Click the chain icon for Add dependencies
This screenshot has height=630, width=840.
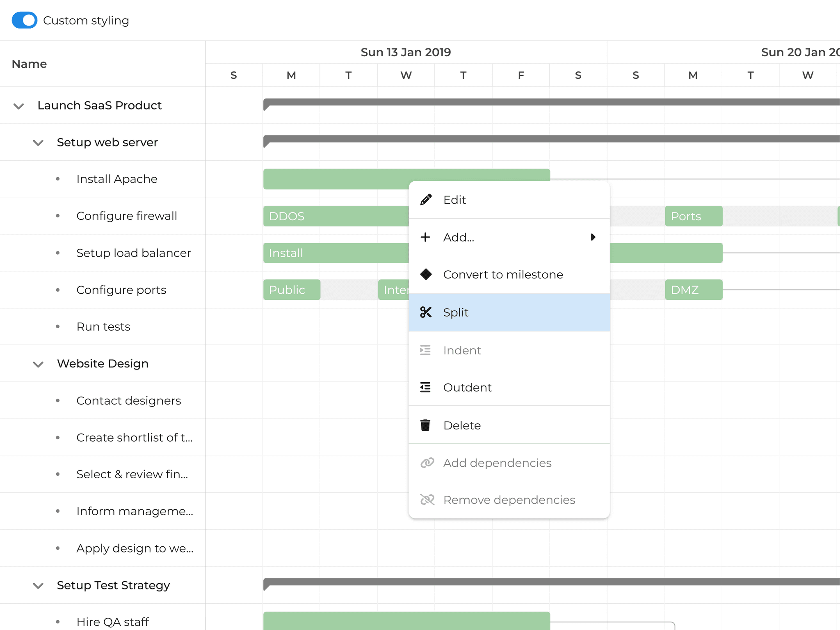427,463
